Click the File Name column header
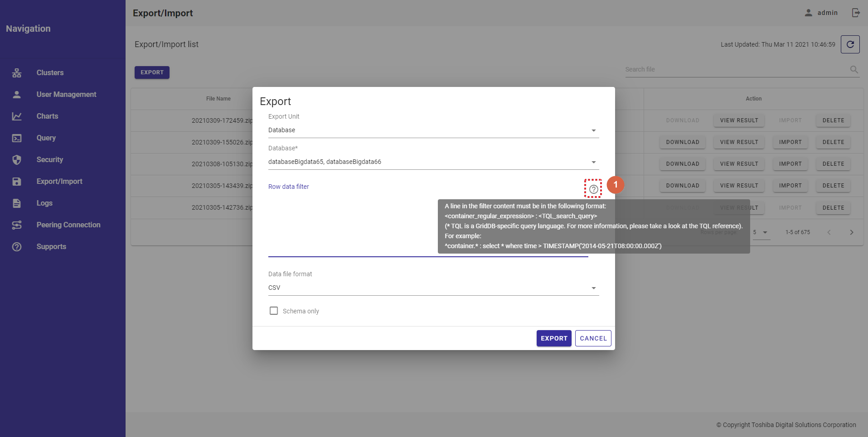The height and width of the screenshot is (437, 868). 218,99
